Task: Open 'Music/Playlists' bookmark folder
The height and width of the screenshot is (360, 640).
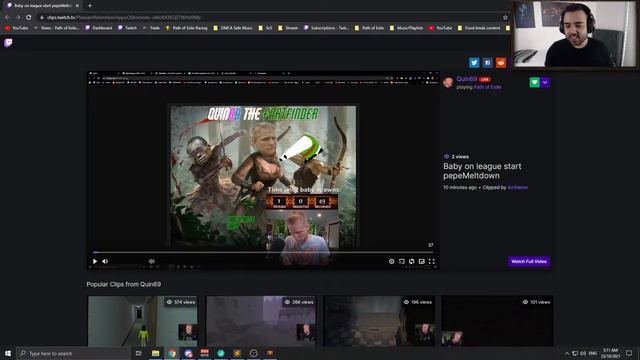Action: [x=407, y=28]
